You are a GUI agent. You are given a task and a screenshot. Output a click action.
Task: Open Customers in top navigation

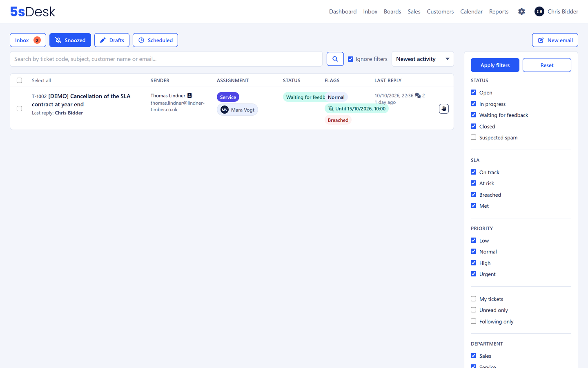[440, 11]
